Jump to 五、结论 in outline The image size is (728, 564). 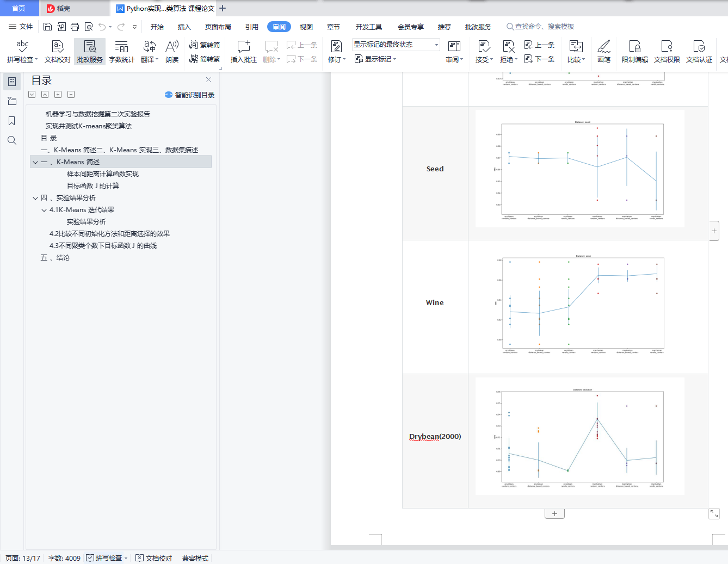point(55,258)
